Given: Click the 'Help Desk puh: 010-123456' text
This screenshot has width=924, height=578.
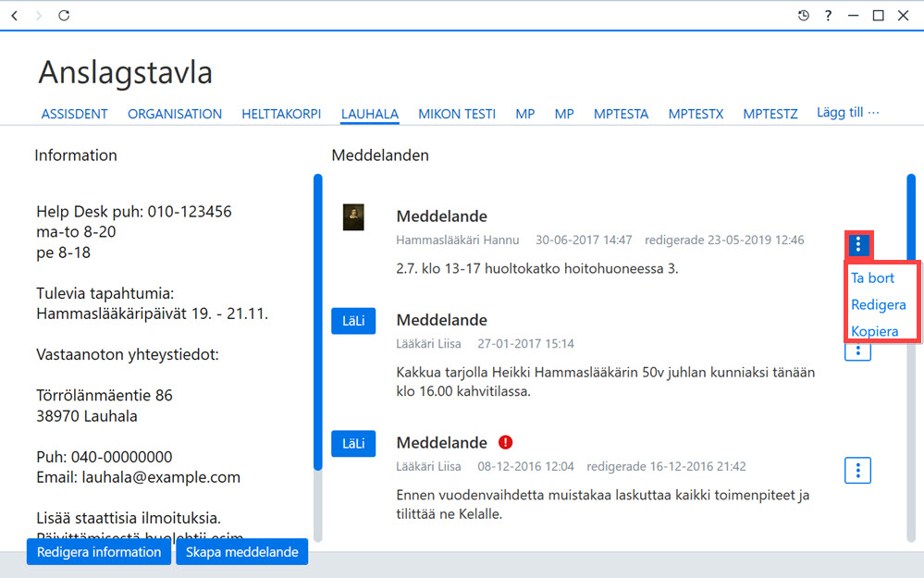Looking at the screenshot, I should point(134,212).
